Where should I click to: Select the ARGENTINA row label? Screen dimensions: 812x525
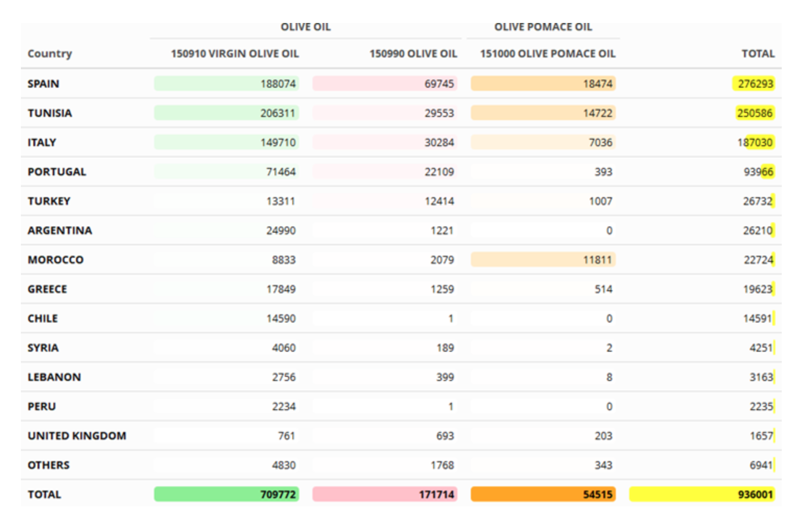click(x=59, y=231)
